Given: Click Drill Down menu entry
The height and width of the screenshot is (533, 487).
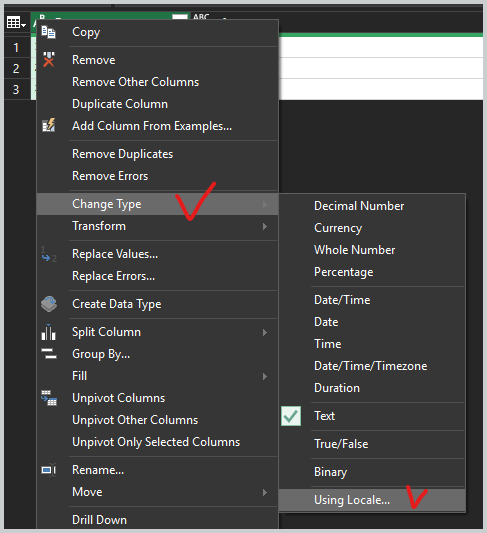Looking at the screenshot, I should tap(99, 520).
